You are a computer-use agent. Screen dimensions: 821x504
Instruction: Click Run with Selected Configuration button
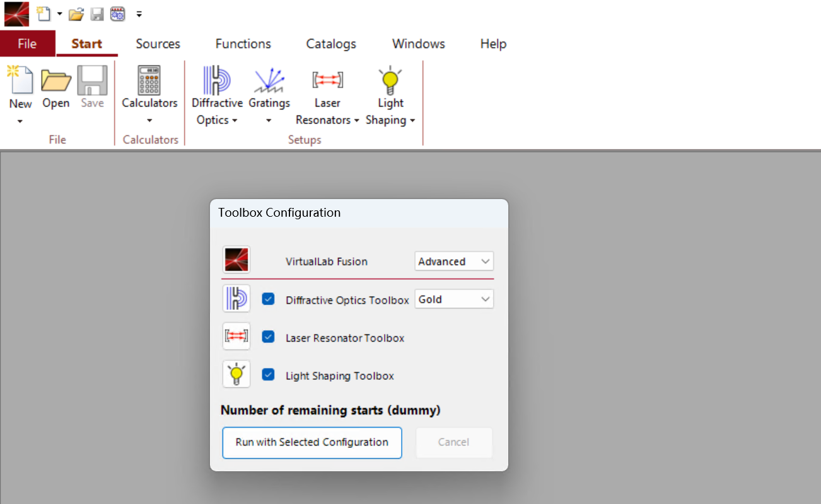(x=312, y=442)
